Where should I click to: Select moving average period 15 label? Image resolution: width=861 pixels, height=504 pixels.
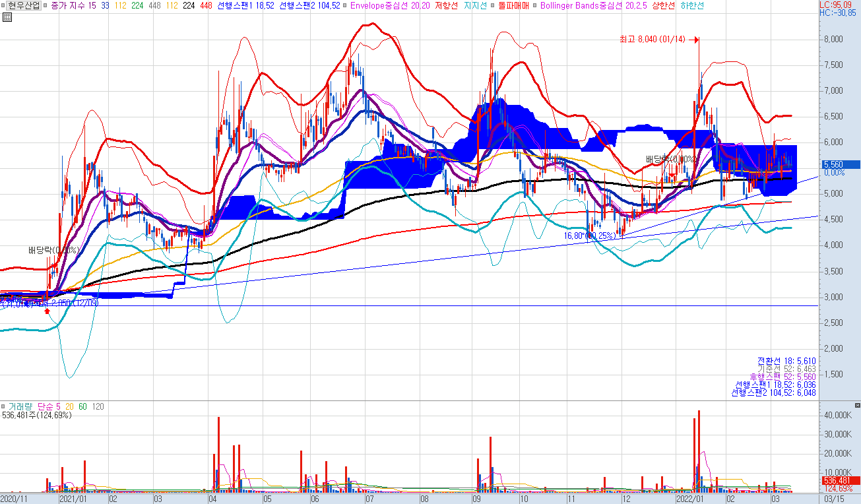point(92,5)
